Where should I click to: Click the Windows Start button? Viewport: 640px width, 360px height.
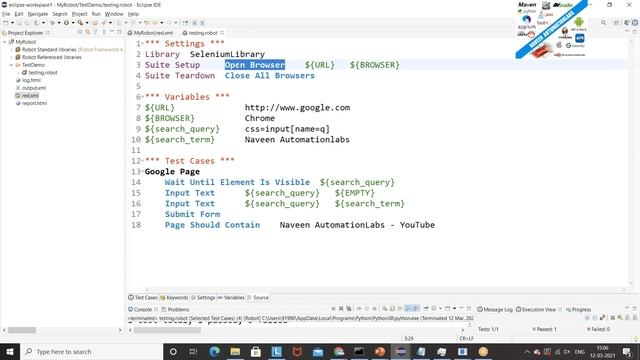[x=10, y=351]
